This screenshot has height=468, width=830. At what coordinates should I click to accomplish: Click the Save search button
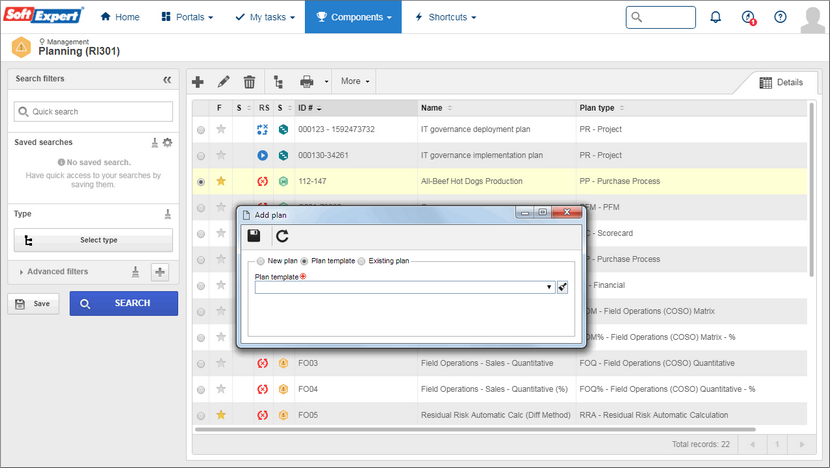click(x=33, y=304)
